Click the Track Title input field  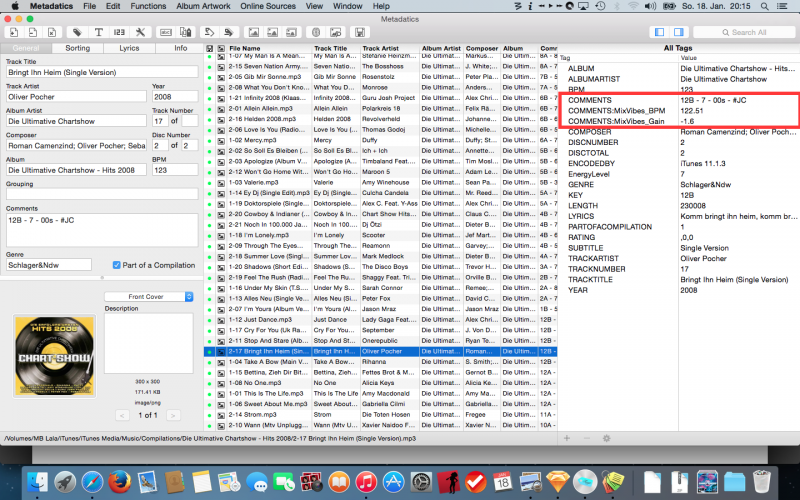[102, 72]
